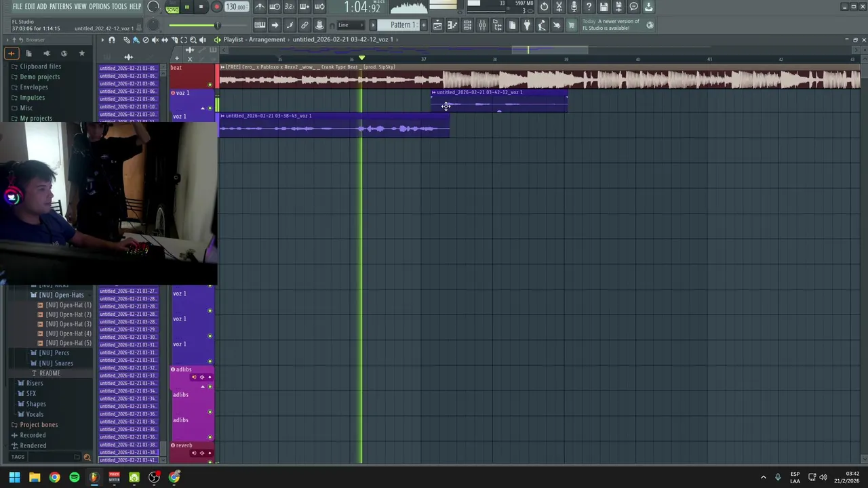Open the mixer view icon
The width and height of the screenshot is (868, 488).
[x=482, y=25]
